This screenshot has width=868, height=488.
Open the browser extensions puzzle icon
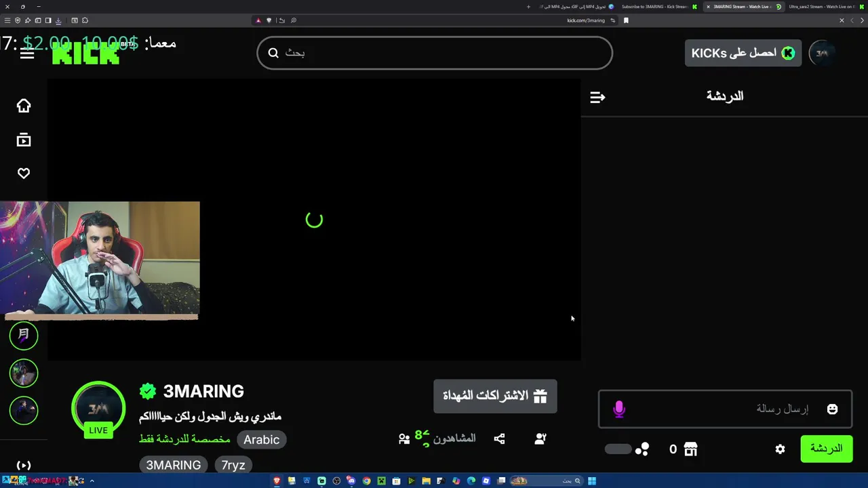(x=85, y=20)
